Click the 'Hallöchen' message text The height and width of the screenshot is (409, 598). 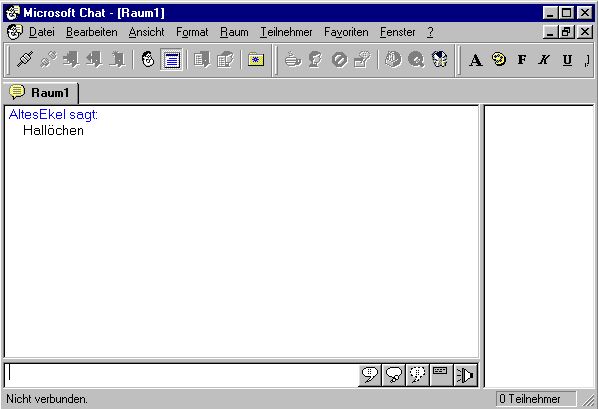tap(53, 130)
